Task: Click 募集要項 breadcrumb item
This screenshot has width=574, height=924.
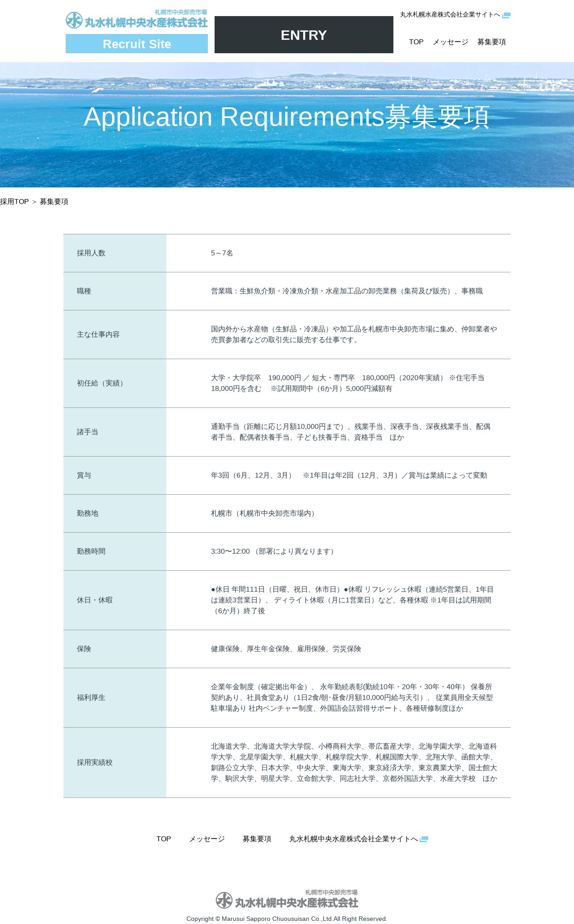Action: [54, 202]
